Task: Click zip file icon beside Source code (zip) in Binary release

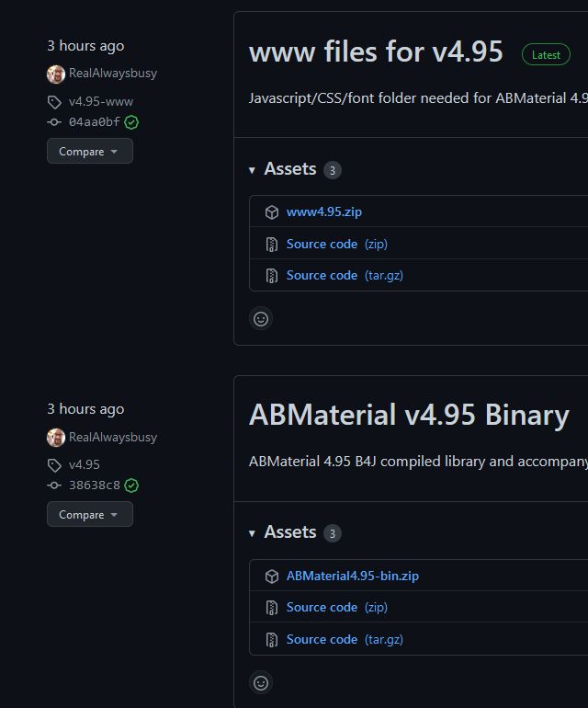Action: pyautogui.click(x=272, y=608)
